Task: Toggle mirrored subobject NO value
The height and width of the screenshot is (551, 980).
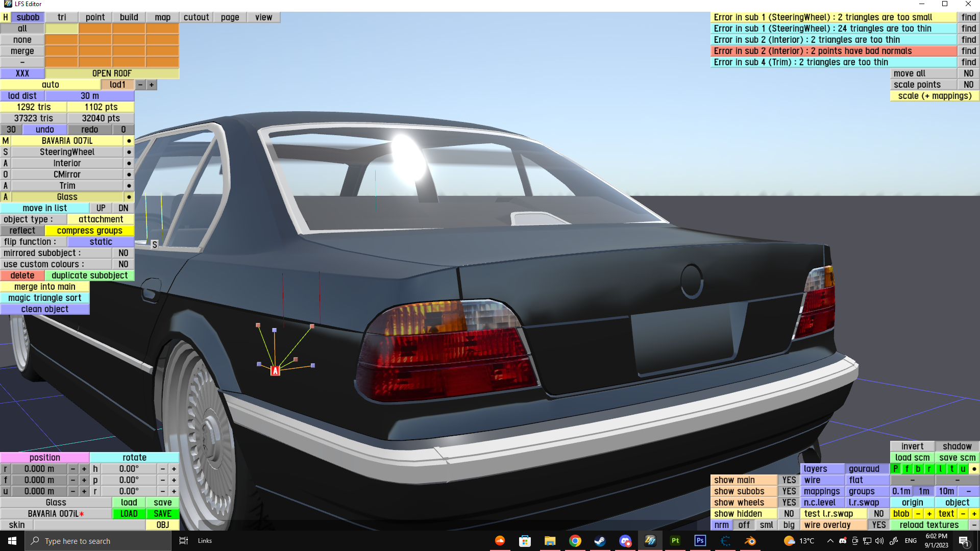Action: coord(123,253)
